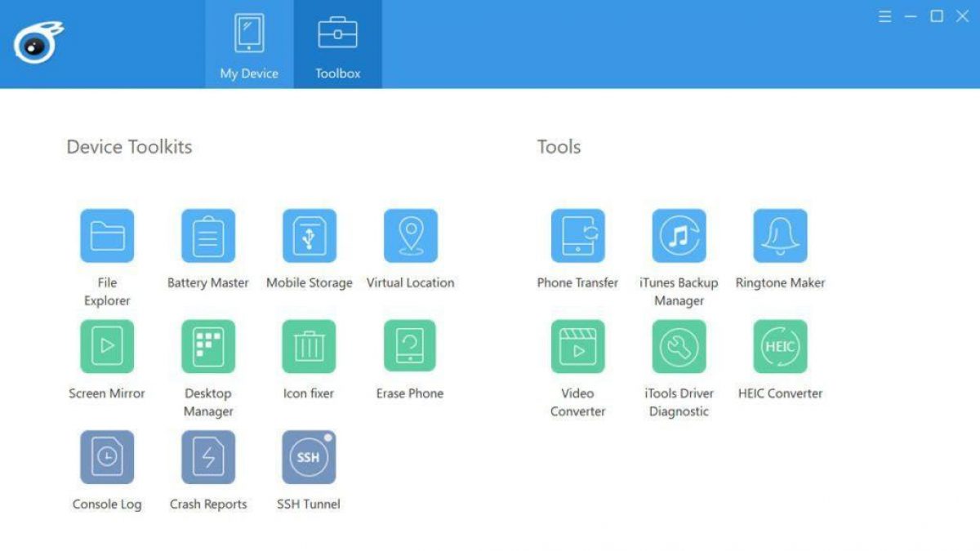Click the "Battery Master" label
The width and height of the screenshot is (980, 551).
click(x=208, y=282)
